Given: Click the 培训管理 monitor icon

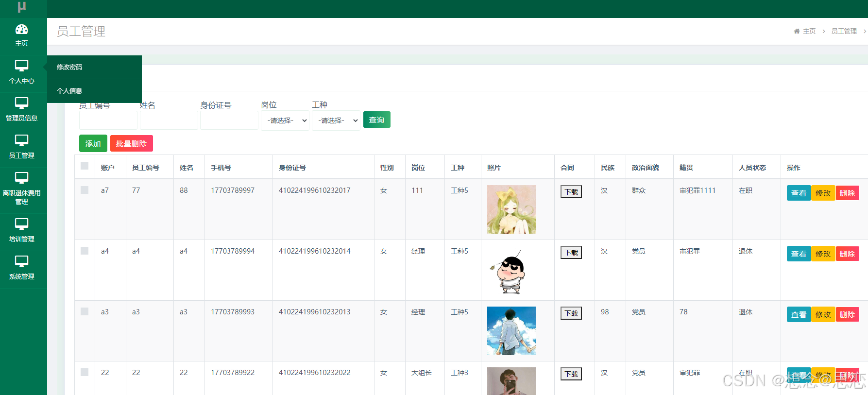Looking at the screenshot, I should 21,223.
